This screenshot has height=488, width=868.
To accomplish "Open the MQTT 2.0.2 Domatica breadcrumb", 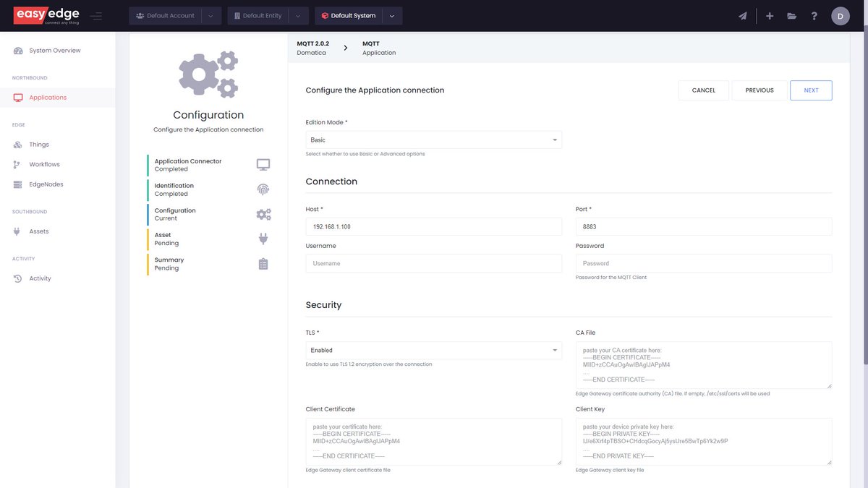I will 314,47.
